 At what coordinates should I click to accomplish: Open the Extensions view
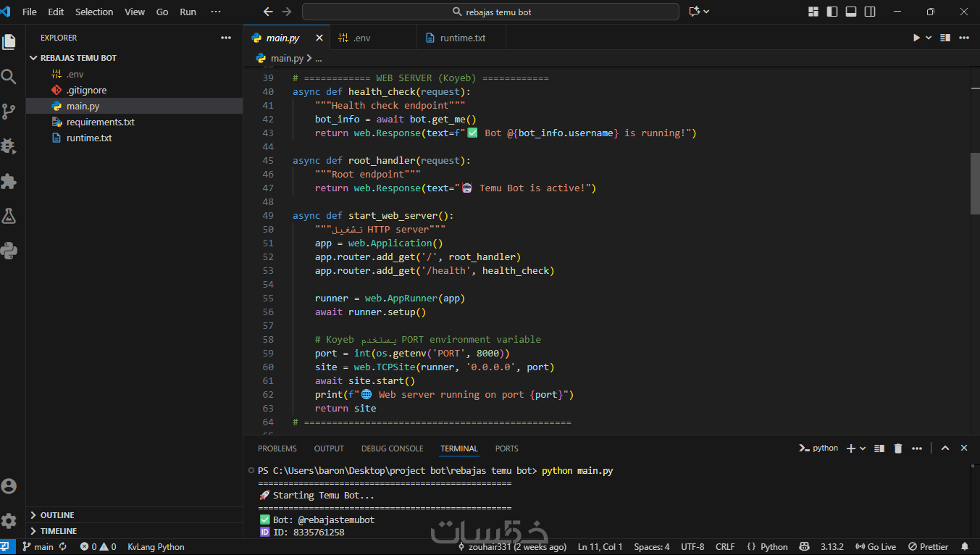tap(9, 181)
